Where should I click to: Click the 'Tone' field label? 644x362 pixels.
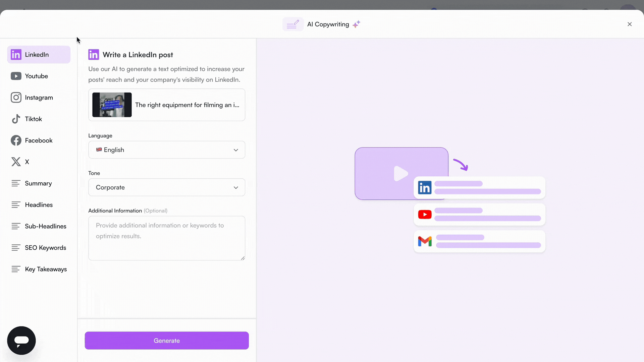coord(94,173)
